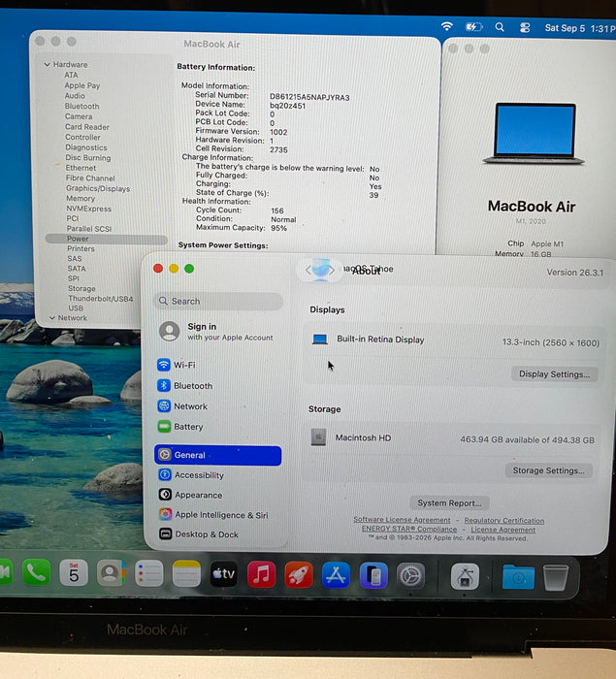This screenshot has width=616, height=679.
Task: Expand the Network section in System Information
Action: pos(52,318)
